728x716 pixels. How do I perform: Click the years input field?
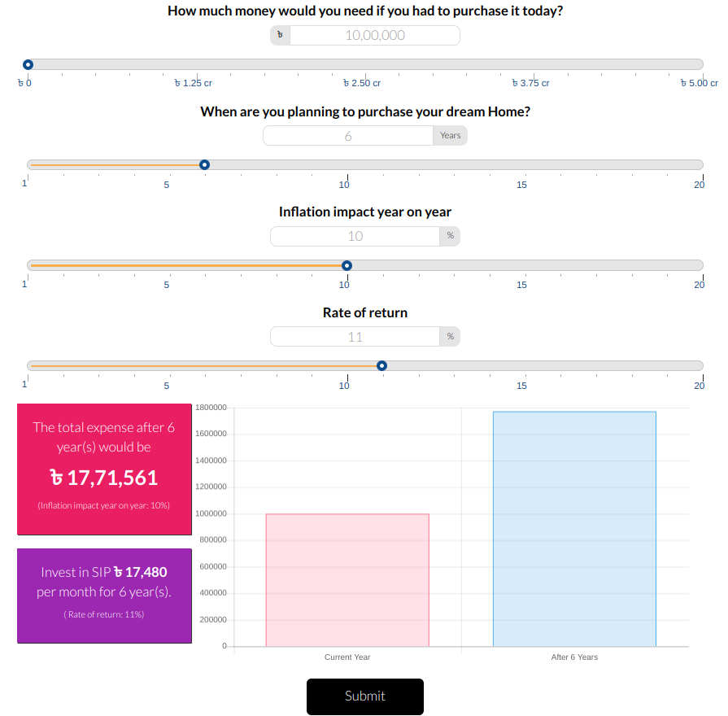[347, 136]
